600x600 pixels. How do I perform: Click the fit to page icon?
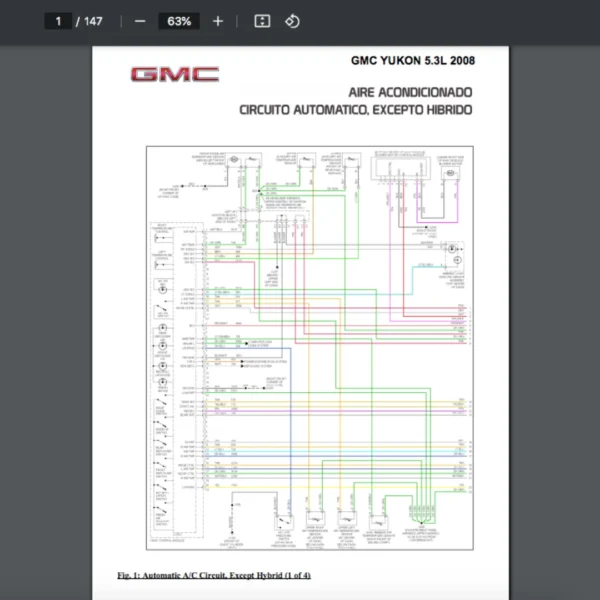click(262, 21)
